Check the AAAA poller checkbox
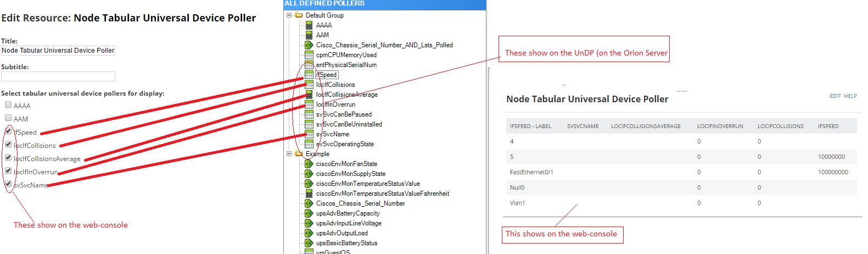868x254 pixels. (x=8, y=104)
